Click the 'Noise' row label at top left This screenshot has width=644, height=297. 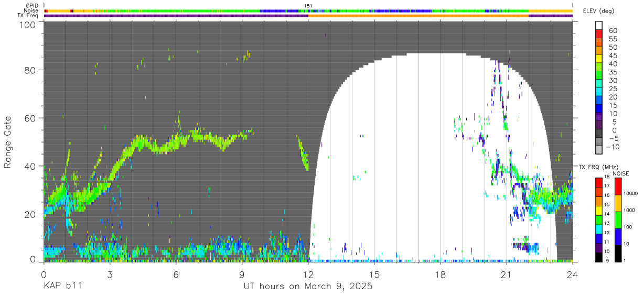(x=31, y=10)
